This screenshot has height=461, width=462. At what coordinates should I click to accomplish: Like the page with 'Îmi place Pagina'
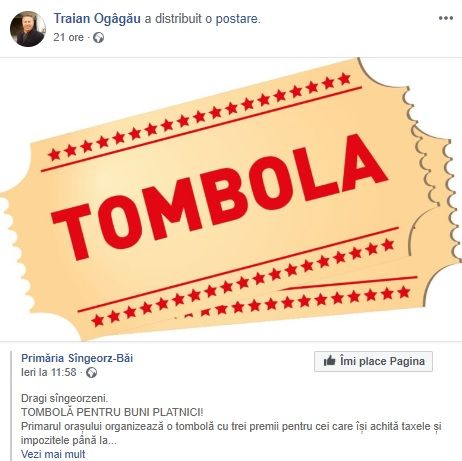coord(373,361)
